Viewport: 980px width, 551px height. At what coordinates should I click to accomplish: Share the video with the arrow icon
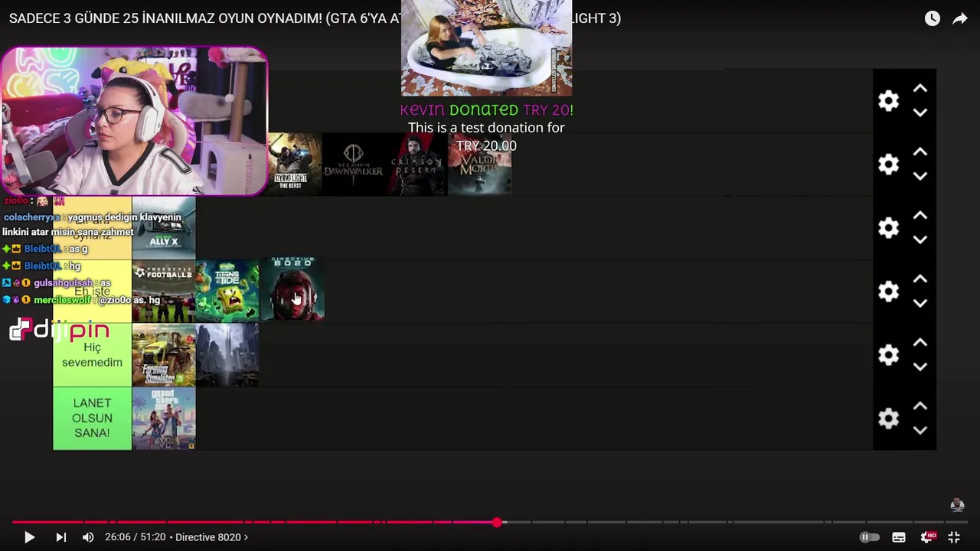point(960,18)
